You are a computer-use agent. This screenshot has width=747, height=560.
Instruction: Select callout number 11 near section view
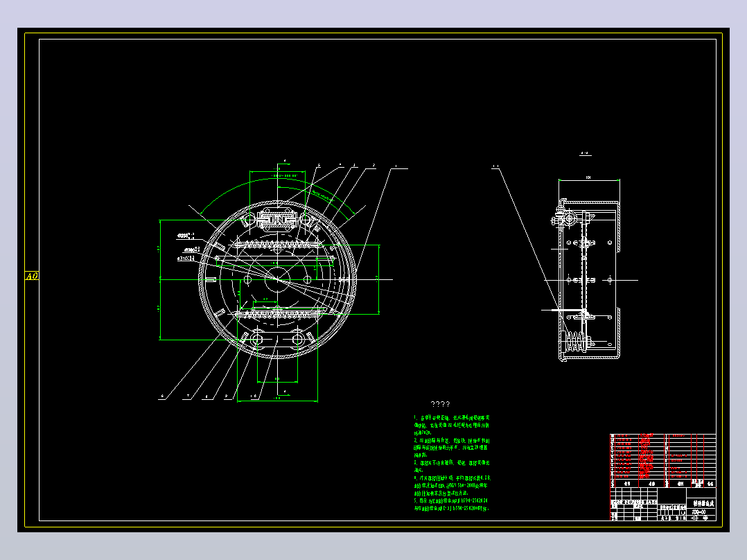[495, 166]
